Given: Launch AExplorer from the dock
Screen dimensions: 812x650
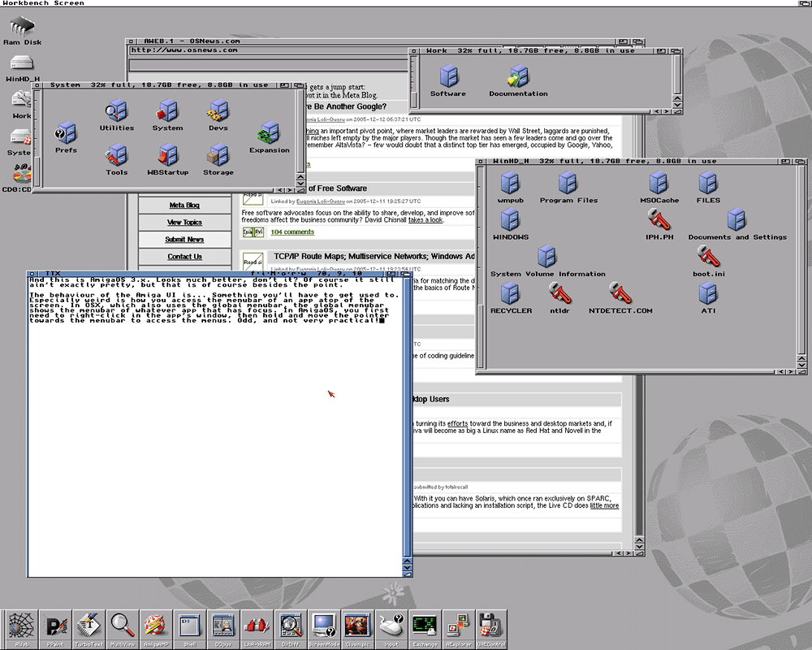Looking at the screenshot, I should click(459, 629).
